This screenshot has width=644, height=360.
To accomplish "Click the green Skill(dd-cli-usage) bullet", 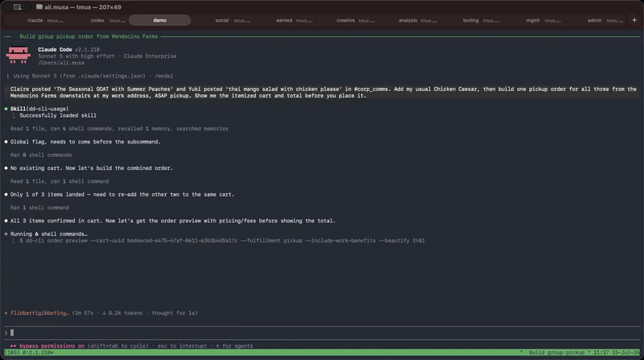I will (6, 109).
